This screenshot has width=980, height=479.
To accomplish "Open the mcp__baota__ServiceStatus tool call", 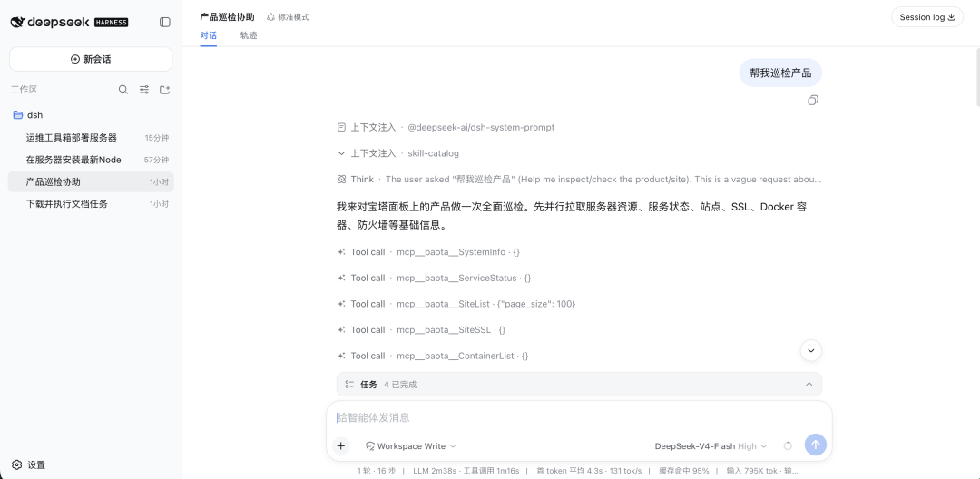I will coord(435,278).
